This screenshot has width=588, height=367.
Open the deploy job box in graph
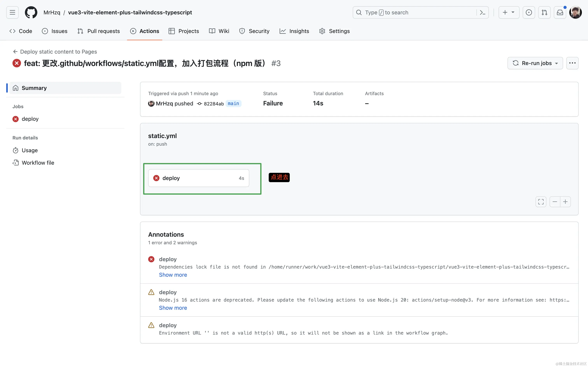pos(199,178)
